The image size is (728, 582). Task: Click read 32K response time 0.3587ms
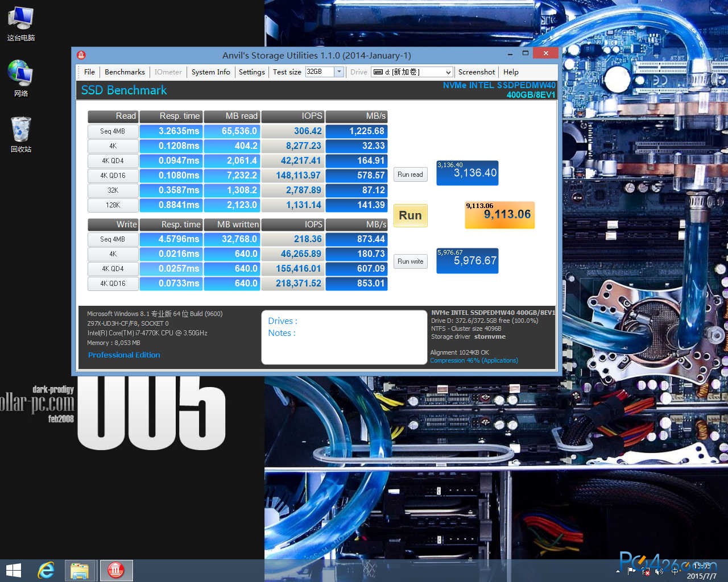171,190
